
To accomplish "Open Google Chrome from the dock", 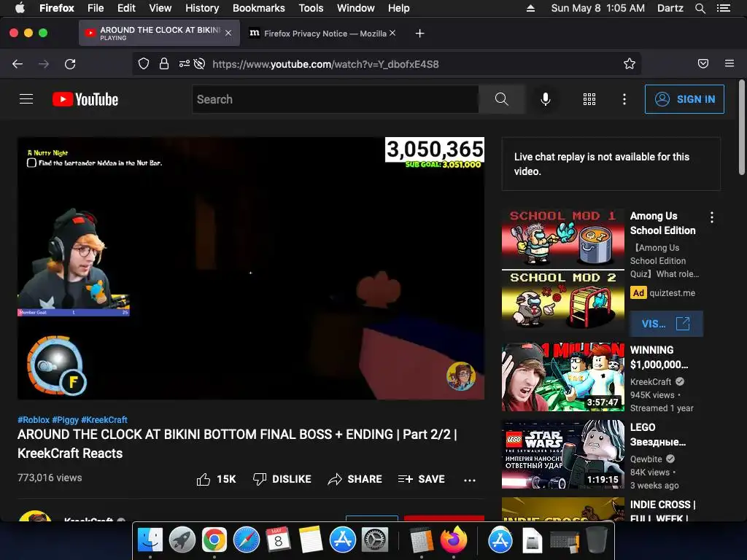I will click(214, 540).
